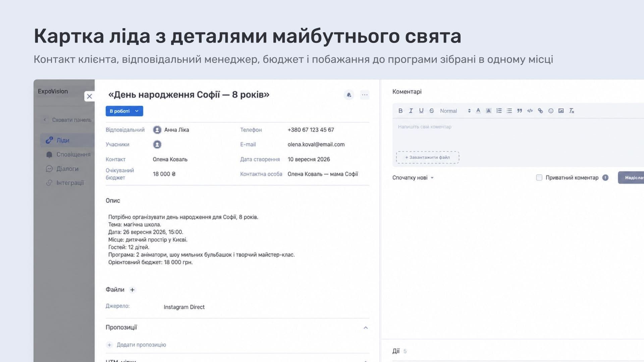Apply underline in comment editor

coord(421,111)
